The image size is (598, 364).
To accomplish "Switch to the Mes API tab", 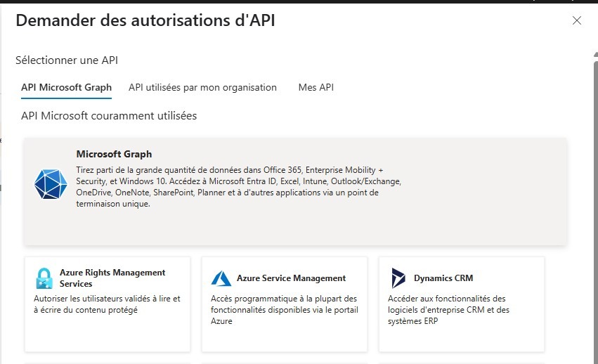I will 316,87.
